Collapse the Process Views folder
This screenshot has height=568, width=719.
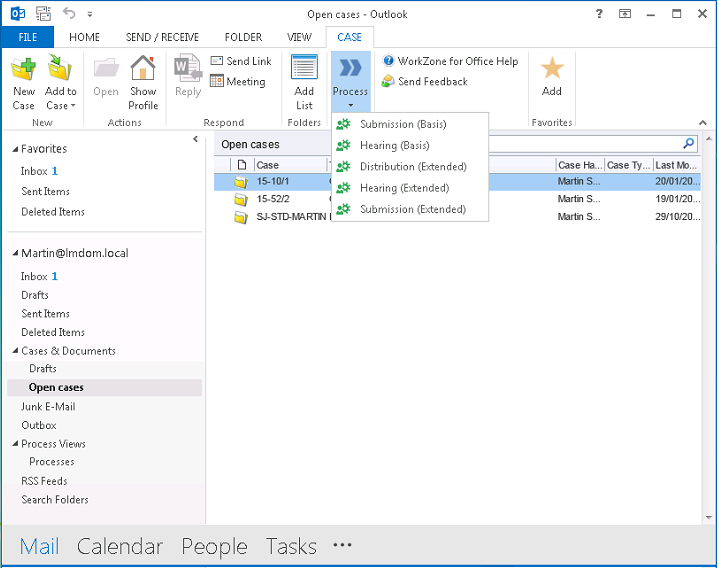(15, 444)
